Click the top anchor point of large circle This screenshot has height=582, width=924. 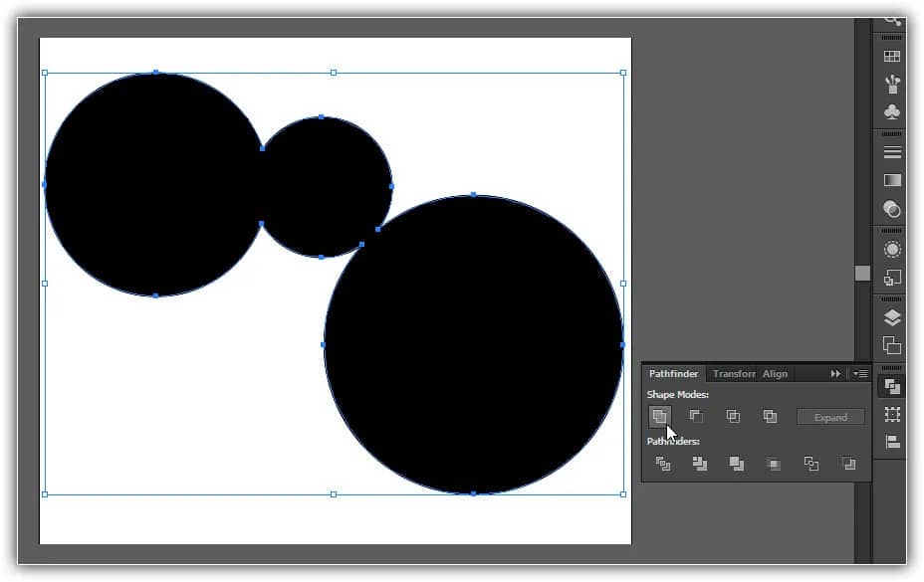[474, 195]
